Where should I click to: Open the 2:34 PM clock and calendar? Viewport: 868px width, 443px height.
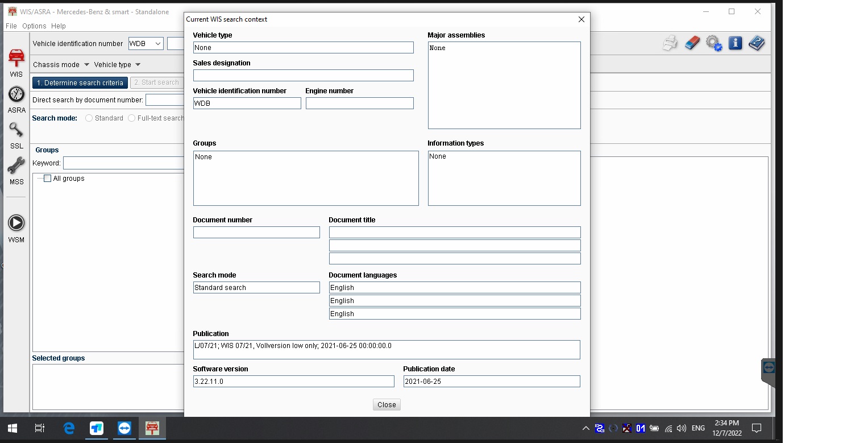pos(727,428)
